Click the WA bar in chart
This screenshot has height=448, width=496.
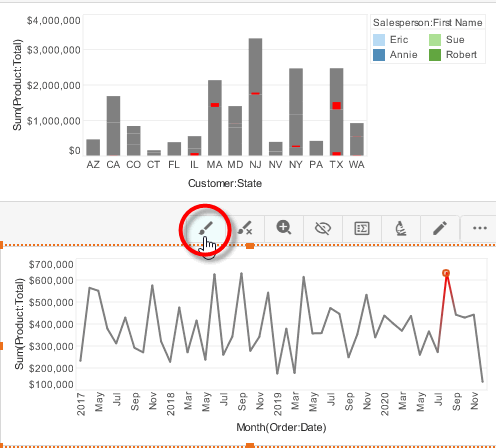pyautogui.click(x=357, y=139)
